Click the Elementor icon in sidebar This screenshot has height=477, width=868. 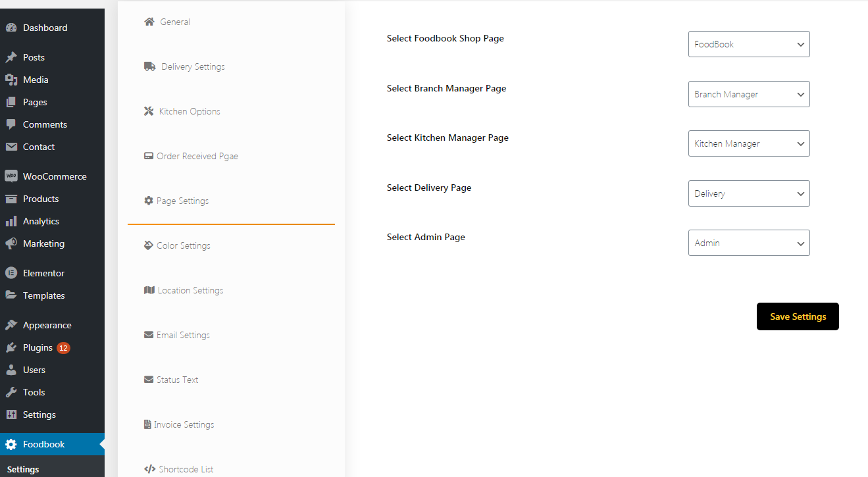(11, 273)
